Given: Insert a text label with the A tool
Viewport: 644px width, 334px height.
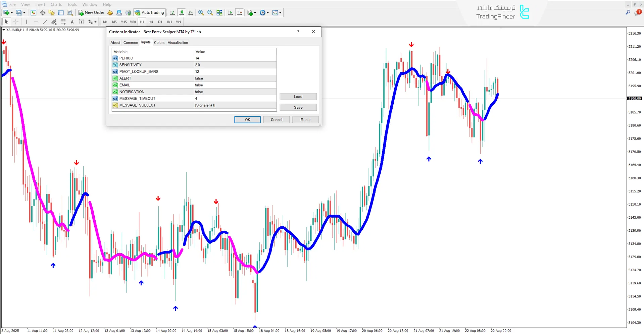Looking at the screenshot, I should (x=72, y=21).
